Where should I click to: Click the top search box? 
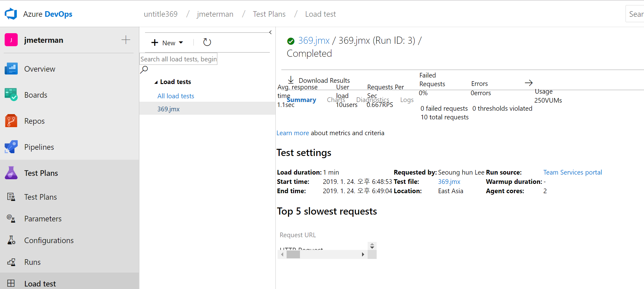[x=635, y=14]
